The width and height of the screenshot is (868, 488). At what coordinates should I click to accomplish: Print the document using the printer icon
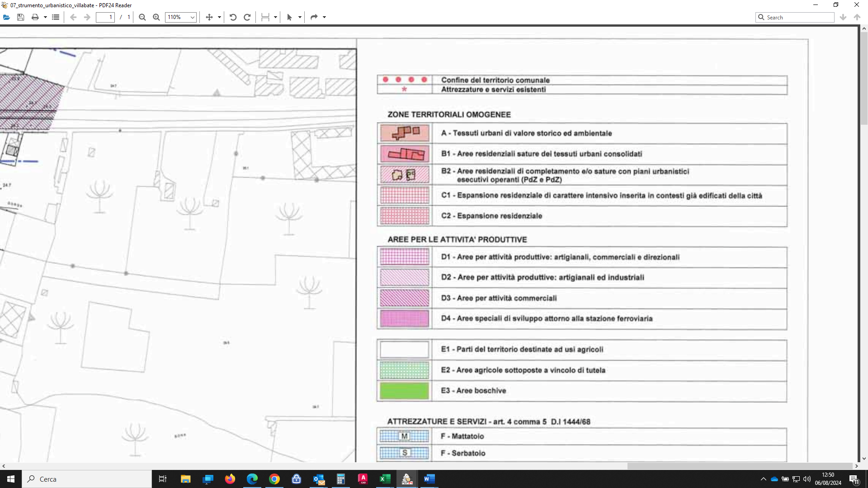pyautogui.click(x=35, y=17)
